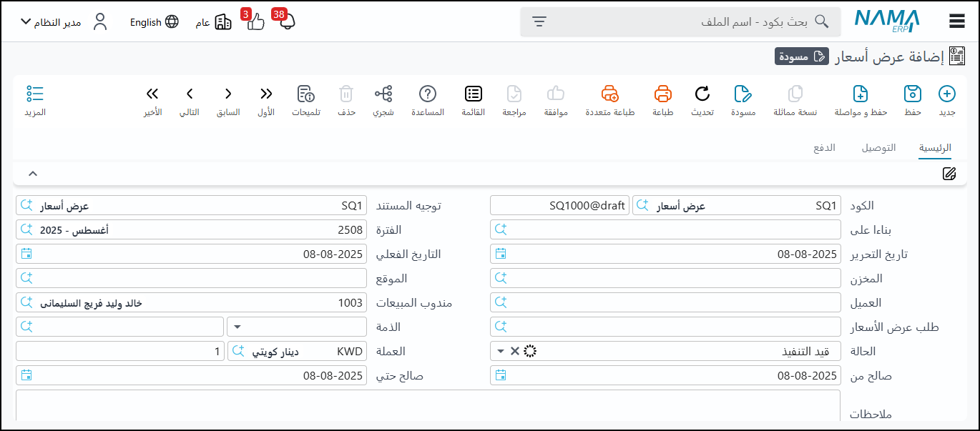
Task: Switch to the الدفع tab
Action: pyautogui.click(x=825, y=148)
